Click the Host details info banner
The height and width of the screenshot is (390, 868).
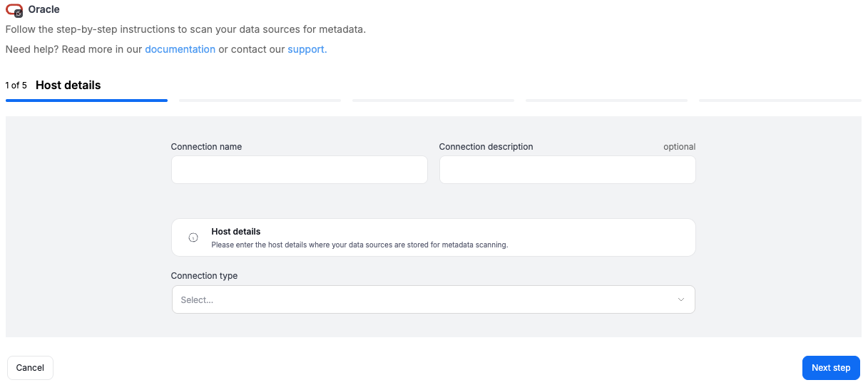pos(433,237)
